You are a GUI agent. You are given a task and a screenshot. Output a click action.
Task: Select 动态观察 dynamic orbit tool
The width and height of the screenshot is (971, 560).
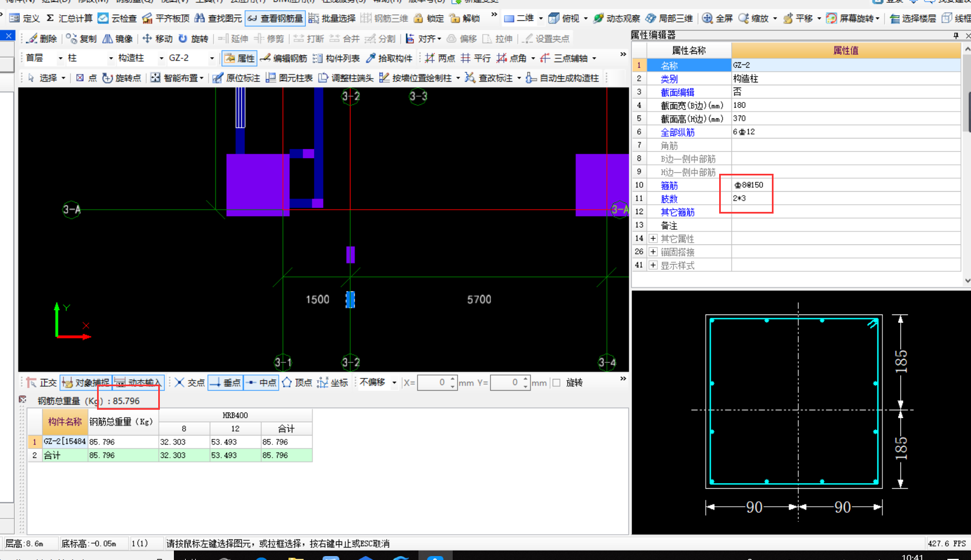[616, 18]
